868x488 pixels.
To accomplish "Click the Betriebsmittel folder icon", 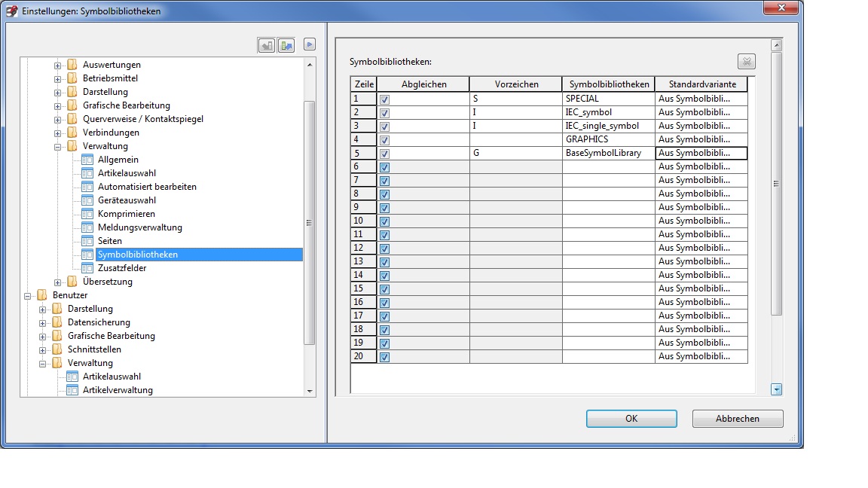I will (72, 78).
